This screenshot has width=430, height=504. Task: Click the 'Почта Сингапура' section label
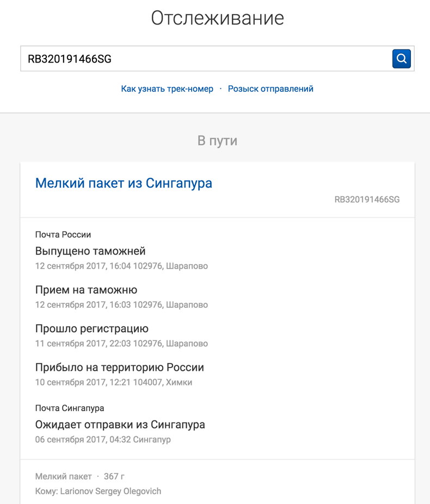pos(70,408)
